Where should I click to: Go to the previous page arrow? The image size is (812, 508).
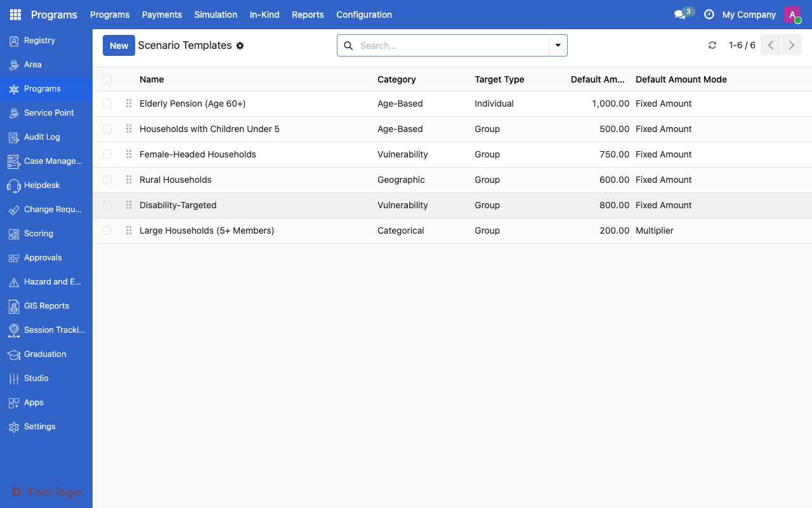(x=771, y=45)
